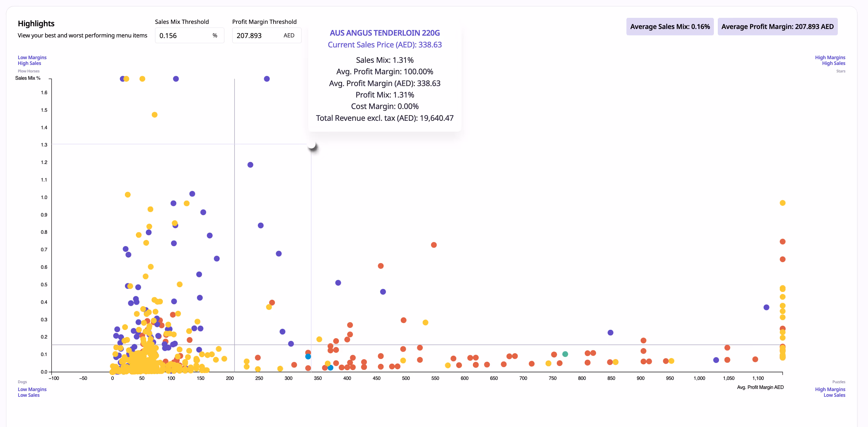Click the Average Sales Mix badge

coord(670,27)
